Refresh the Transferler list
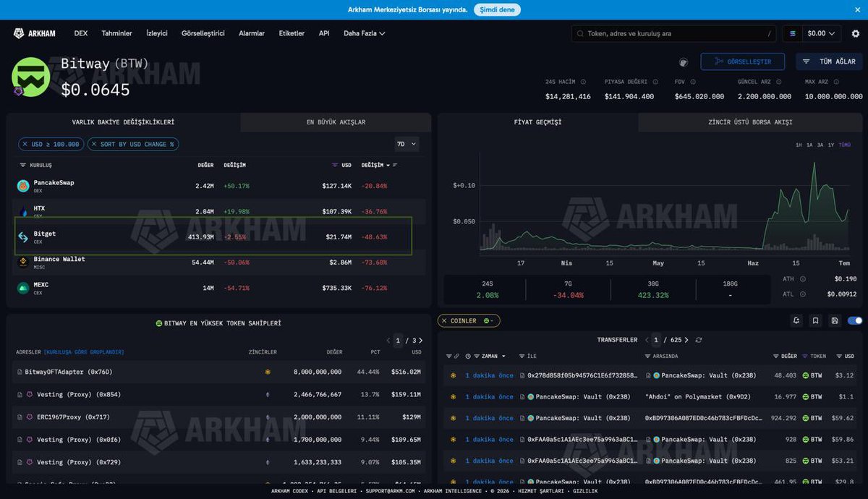 coord(698,340)
